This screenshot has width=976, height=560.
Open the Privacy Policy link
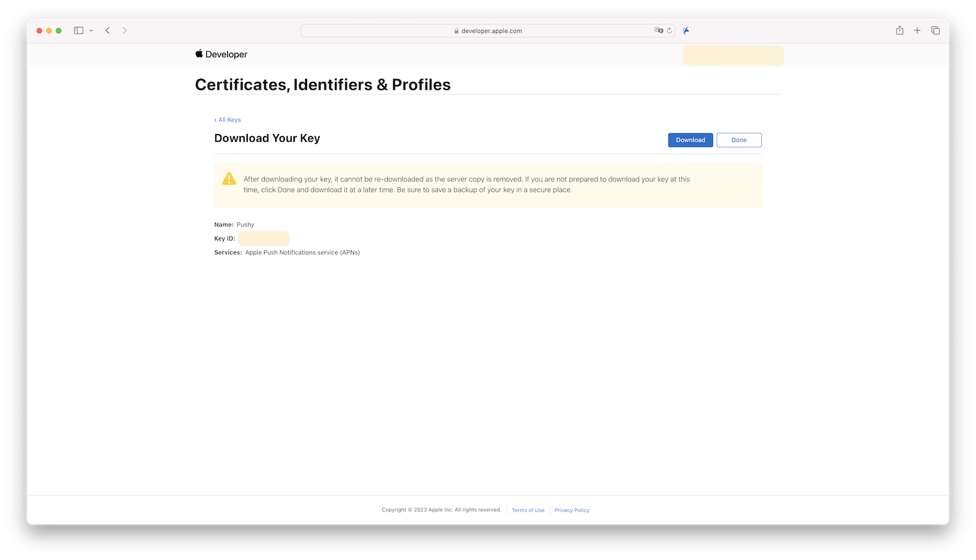[x=572, y=511]
